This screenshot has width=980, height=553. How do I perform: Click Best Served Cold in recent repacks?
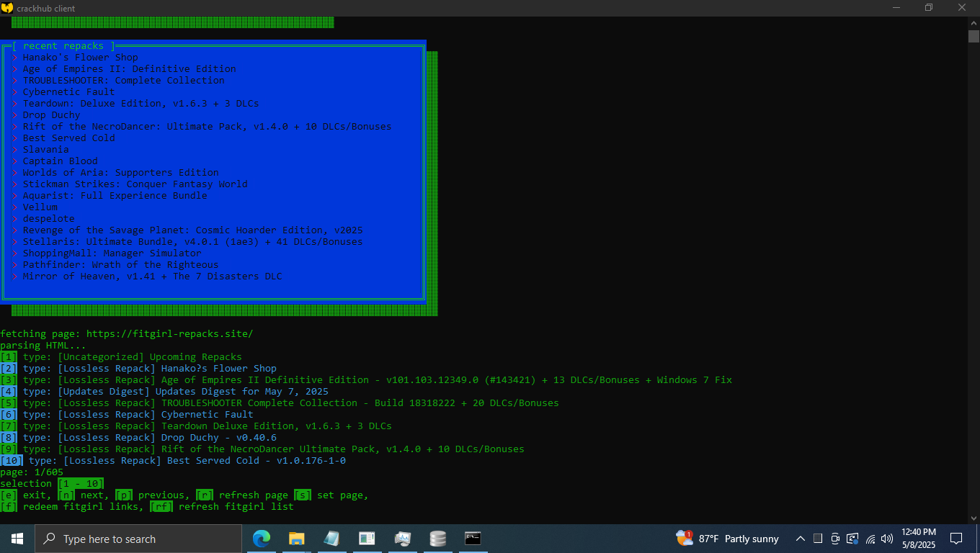pyautogui.click(x=68, y=138)
